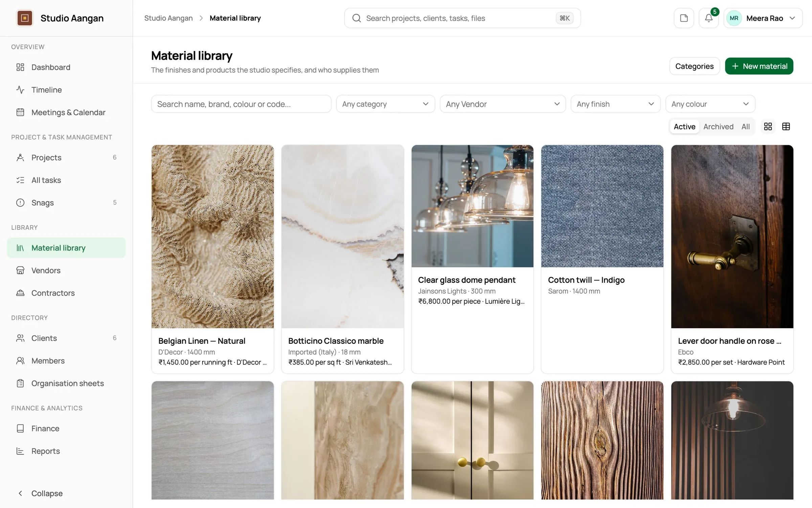Open Snags in the sidebar
Screen dimensions: 812x508
tap(66, 203)
